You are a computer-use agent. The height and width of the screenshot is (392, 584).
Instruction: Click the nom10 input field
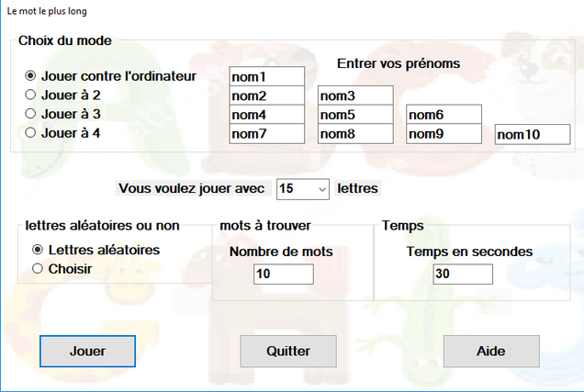point(533,134)
